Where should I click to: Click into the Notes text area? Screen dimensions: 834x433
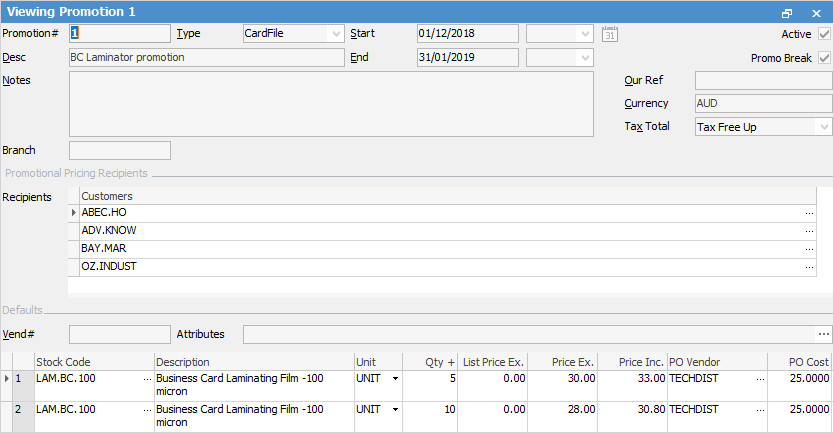pos(340,104)
